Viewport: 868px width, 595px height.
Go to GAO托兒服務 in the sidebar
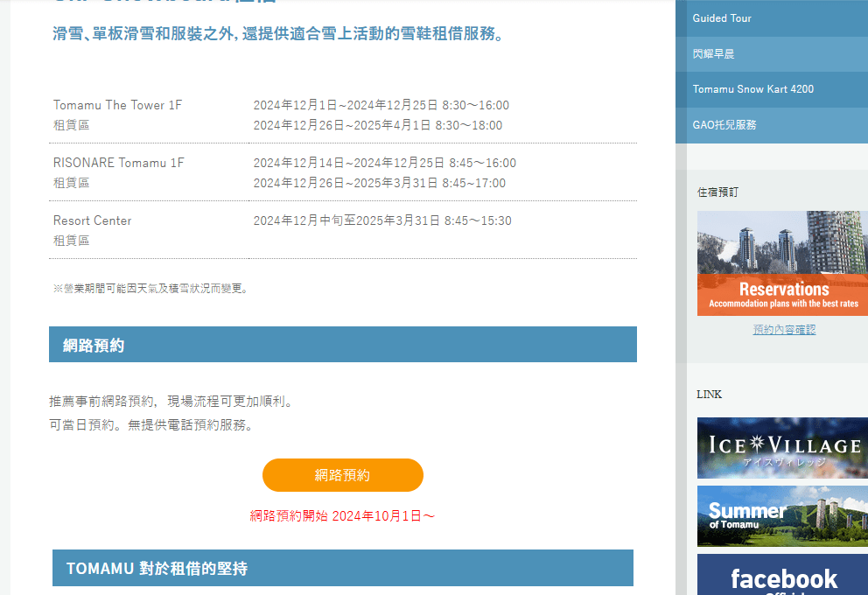[724, 125]
